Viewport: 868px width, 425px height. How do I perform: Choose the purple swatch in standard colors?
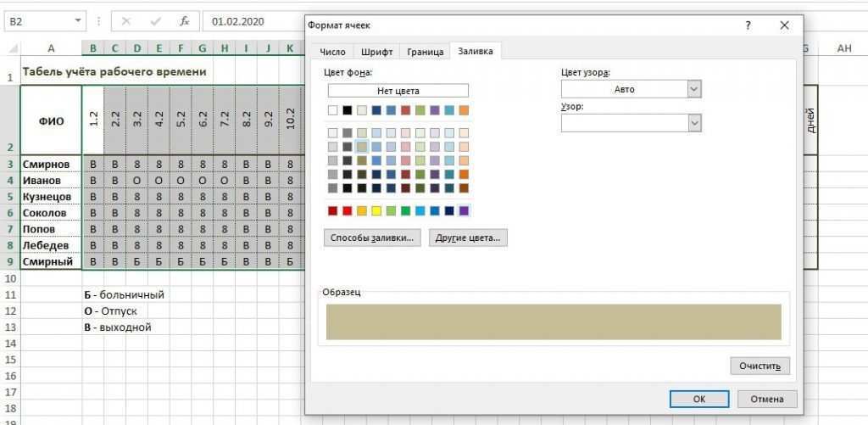464,210
